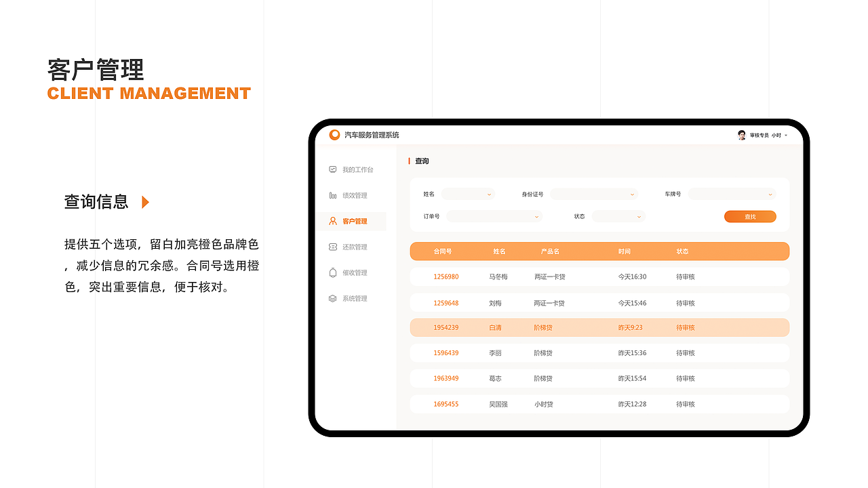Open 系统管理 menu item
The width and height of the screenshot is (868, 488).
tap(355, 298)
